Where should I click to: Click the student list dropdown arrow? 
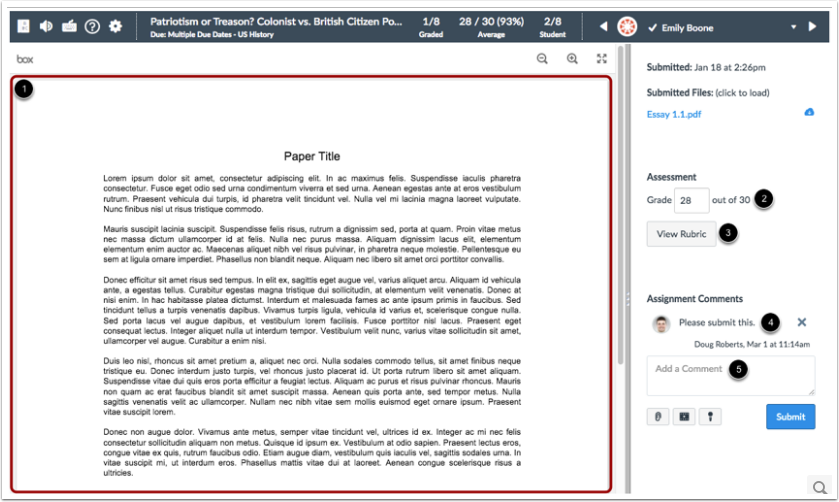click(x=793, y=27)
